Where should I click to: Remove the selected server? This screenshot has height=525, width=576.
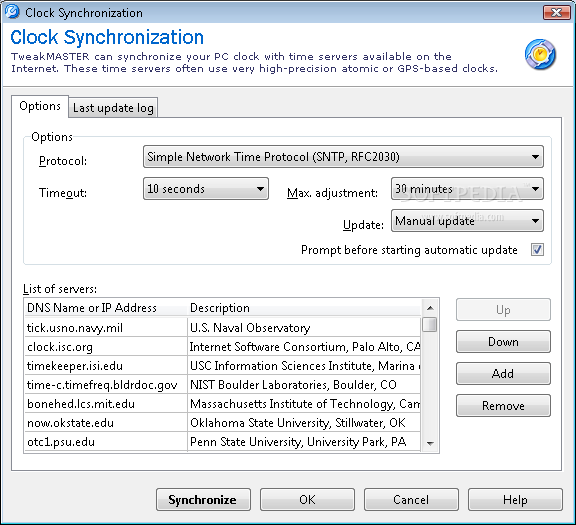(x=503, y=406)
